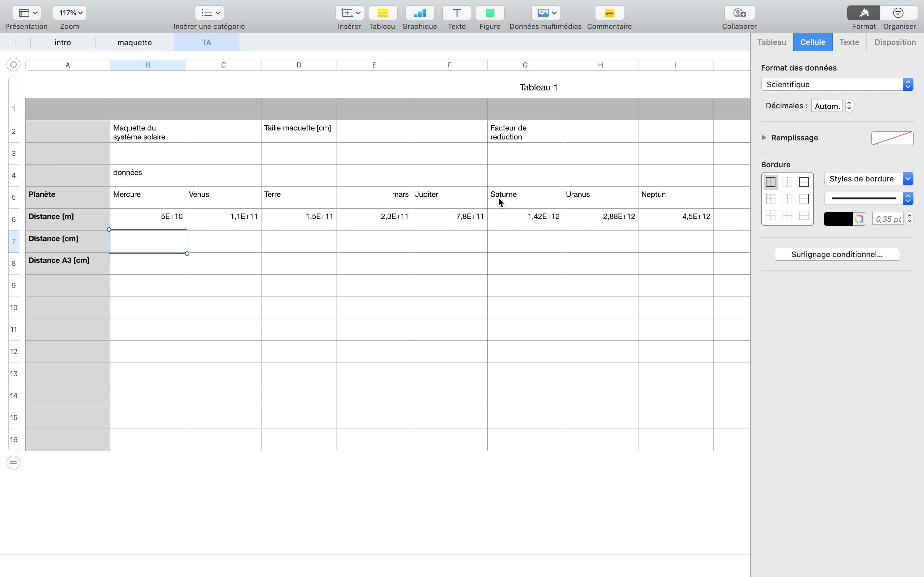Click the Figure shape icon
This screenshot has height=577, width=924.
[490, 13]
